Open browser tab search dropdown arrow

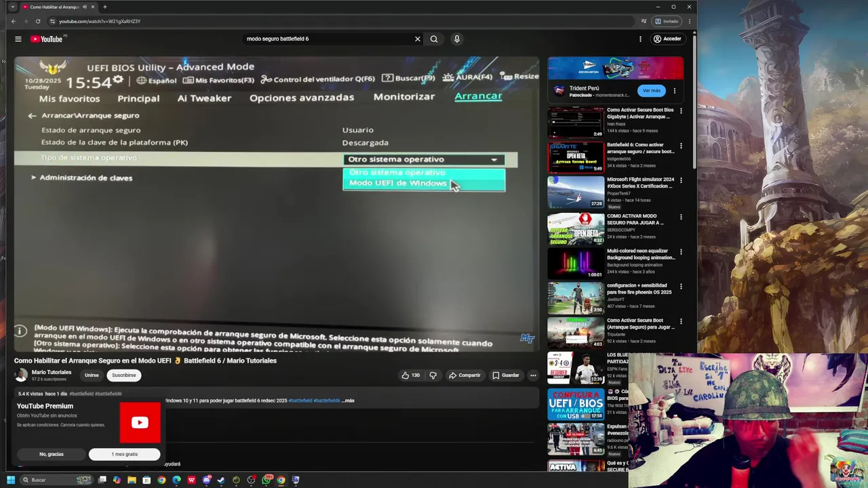pyautogui.click(x=12, y=7)
